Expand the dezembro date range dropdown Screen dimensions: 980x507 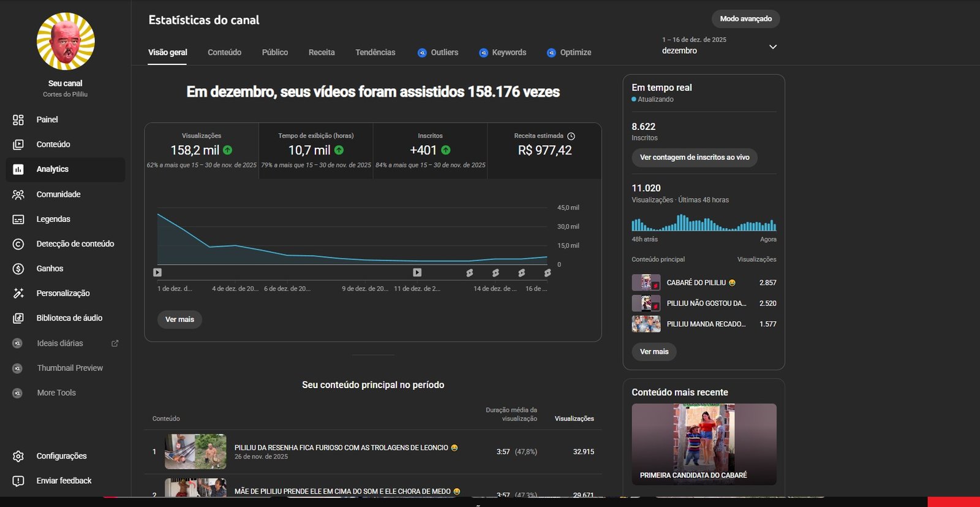pos(772,47)
